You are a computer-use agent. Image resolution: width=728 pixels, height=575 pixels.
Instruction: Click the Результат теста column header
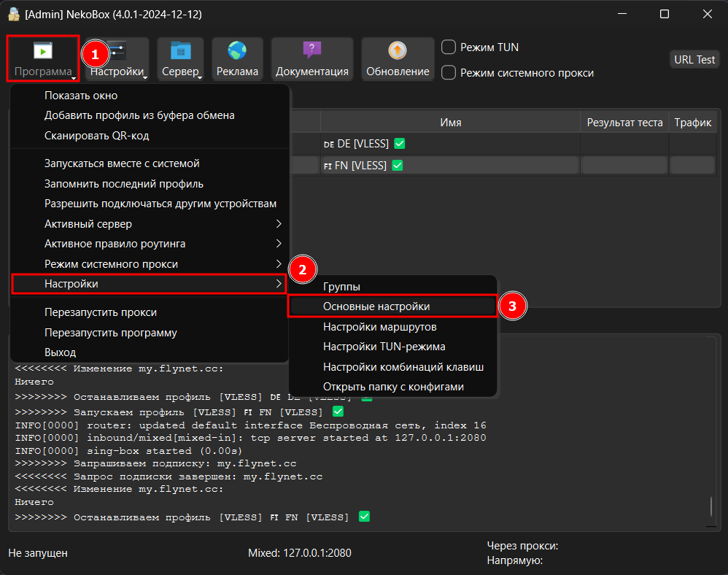pyautogui.click(x=624, y=123)
